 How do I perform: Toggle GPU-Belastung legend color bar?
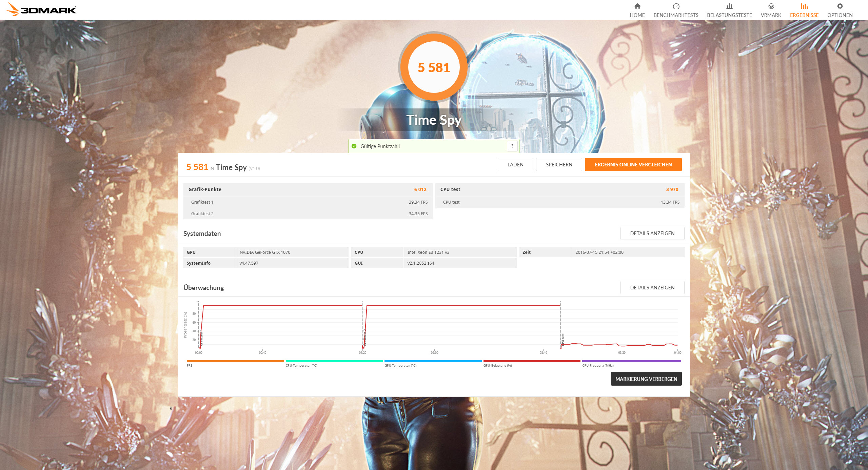[531, 362]
